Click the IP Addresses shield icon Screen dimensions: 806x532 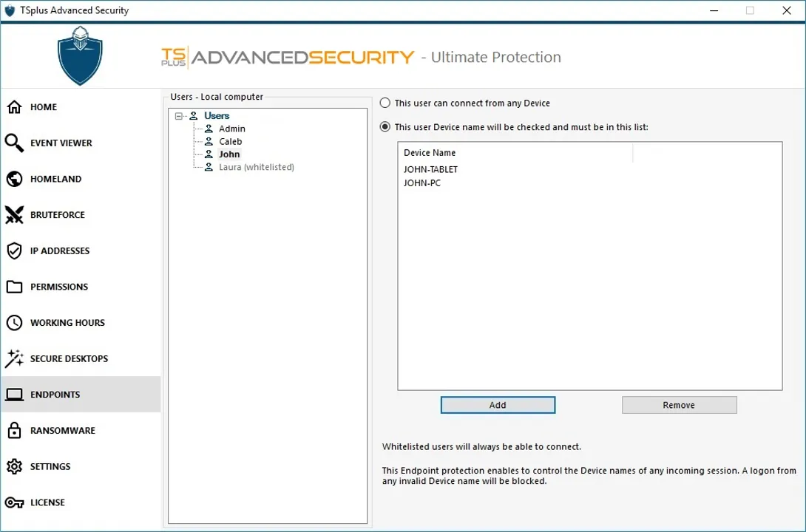pyautogui.click(x=14, y=250)
